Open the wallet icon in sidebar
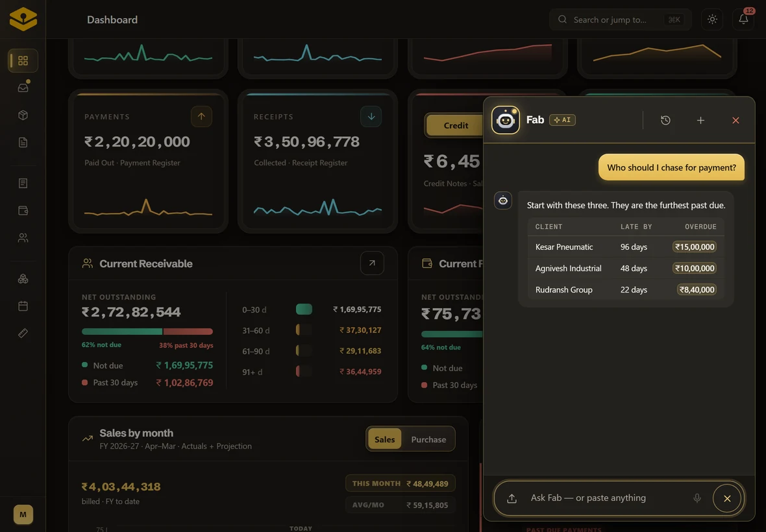The image size is (766, 532). (23, 210)
